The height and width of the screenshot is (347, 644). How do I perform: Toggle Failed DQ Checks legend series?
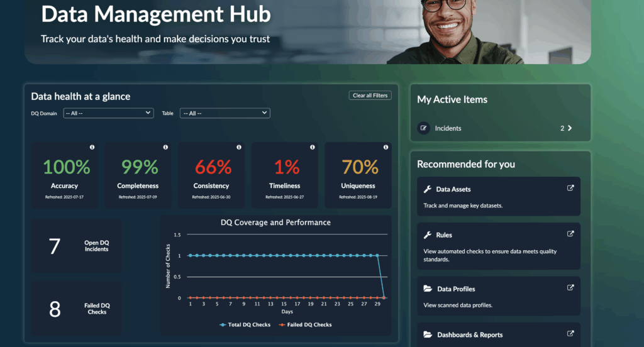click(305, 325)
